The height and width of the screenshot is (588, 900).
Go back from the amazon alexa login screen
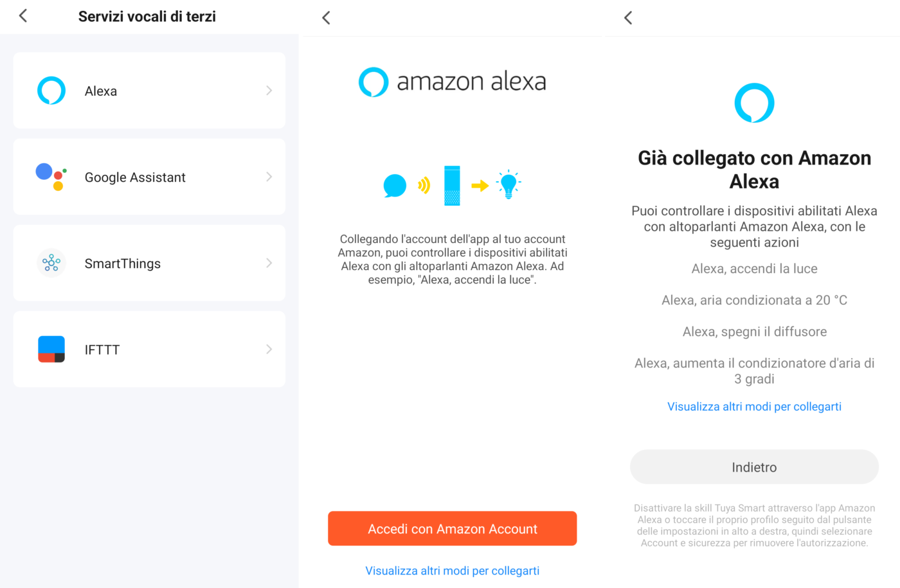[326, 18]
